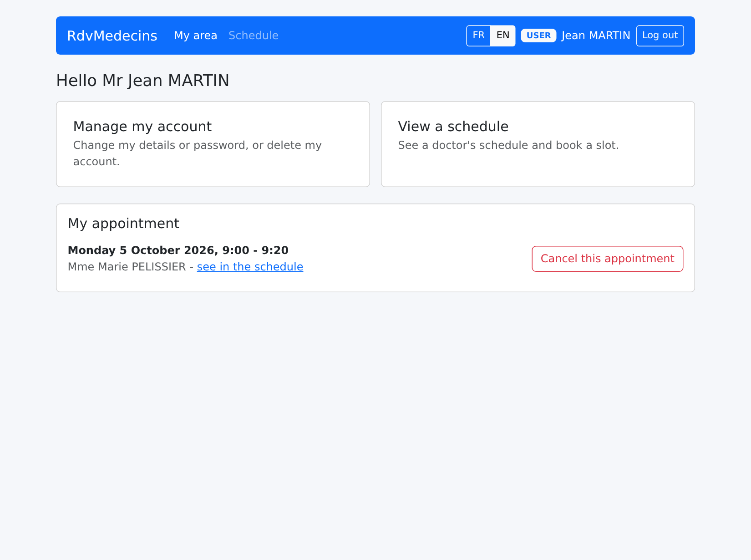Viewport: 751px width, 560px height.
Task: Go to the Schedule nav item
Action: (x=254, y=36)
